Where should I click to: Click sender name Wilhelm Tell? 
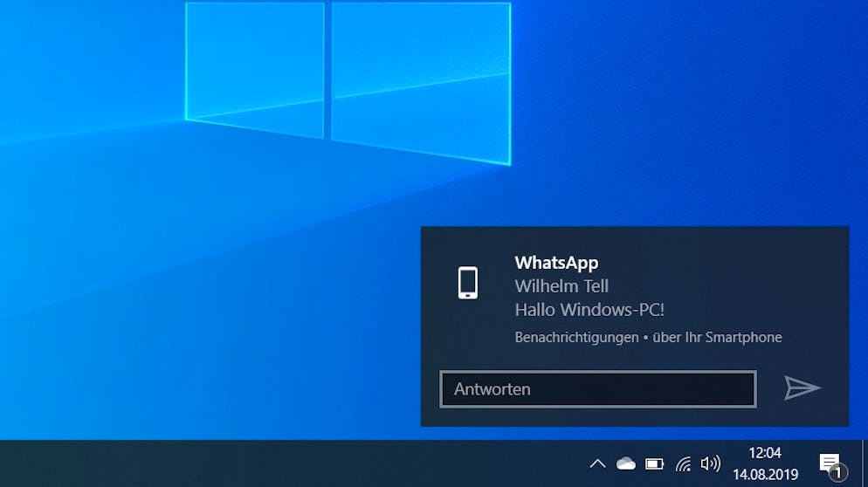coord(561,286)
